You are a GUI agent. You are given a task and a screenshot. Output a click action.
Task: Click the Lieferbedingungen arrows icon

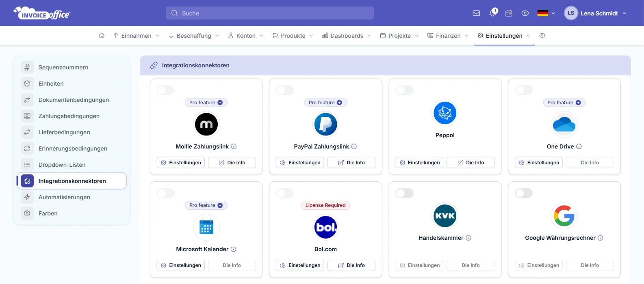point(27,132)
